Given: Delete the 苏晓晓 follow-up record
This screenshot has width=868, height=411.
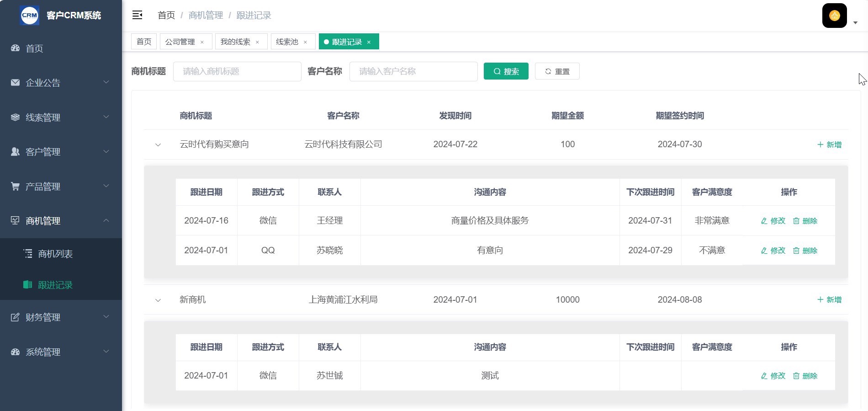Looking at the screenshot, I should (805, 251).
